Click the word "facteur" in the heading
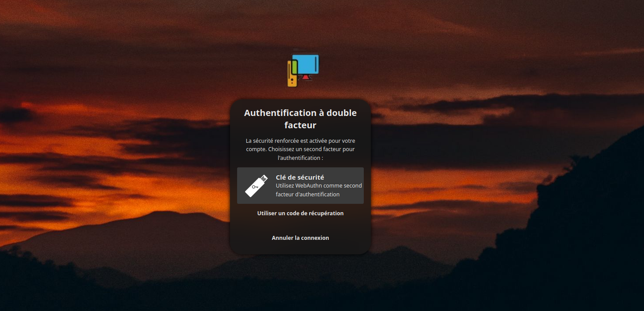The height and width of the screenshot is (311, 644). [x=300, y=125]
